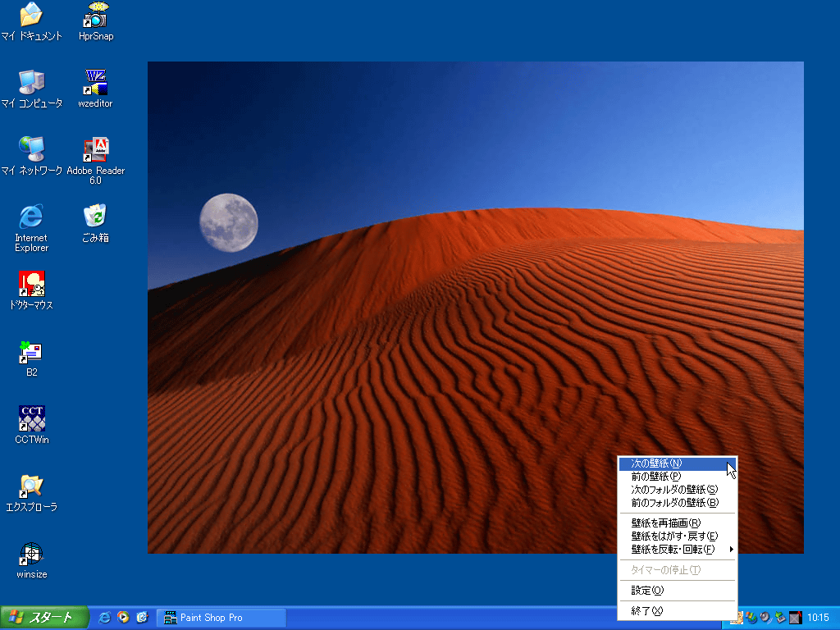Click 壁紙を再描画(R) in the menu
Image resolution: width=840 pixels, height=630 pixels.
677,523
